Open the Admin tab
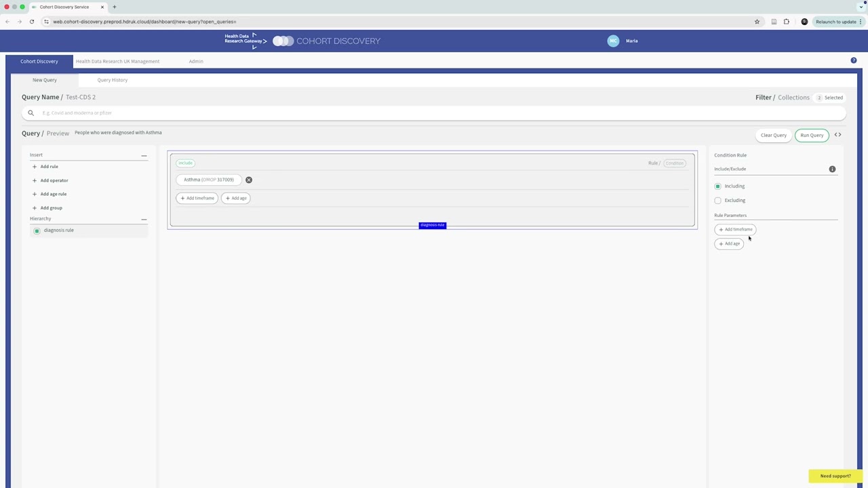Screen dimensions: 868x488 [196, 61]
